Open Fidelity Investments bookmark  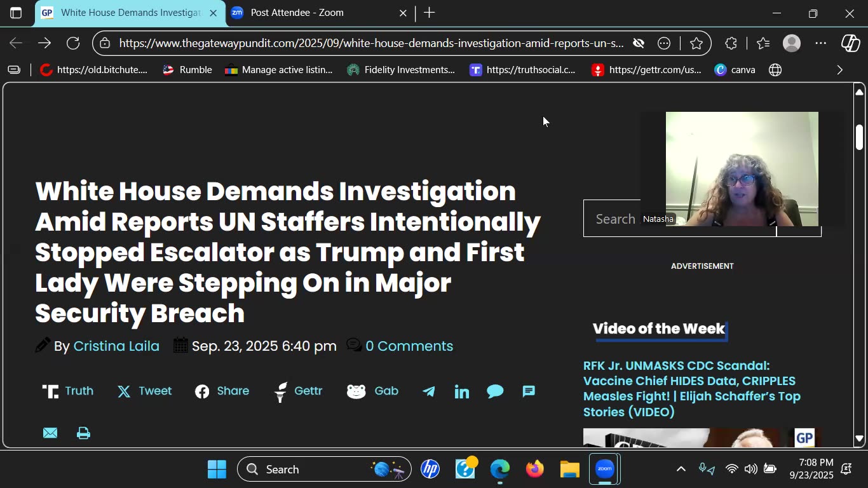click(x=401, y=70)
